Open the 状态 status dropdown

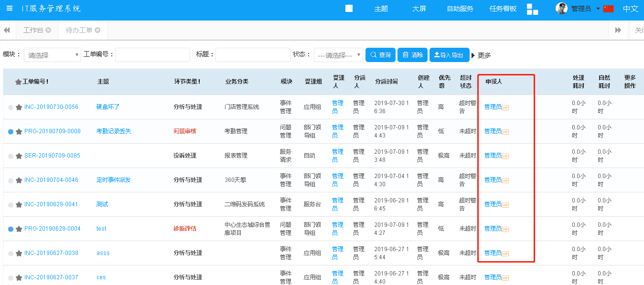point(338,55)
